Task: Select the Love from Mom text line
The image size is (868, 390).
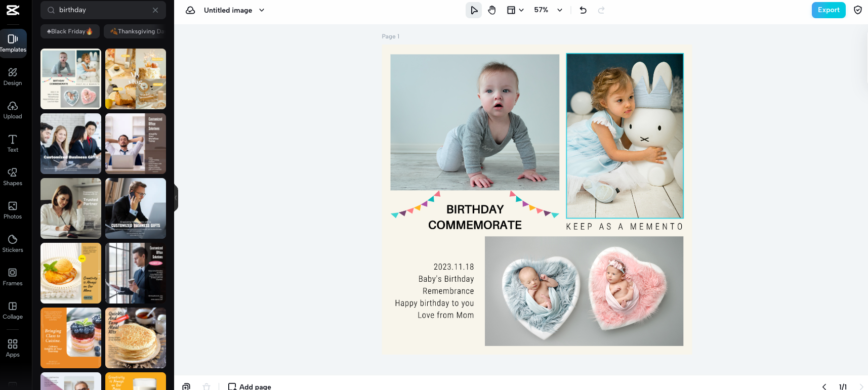Action: (x=446, y=315)
